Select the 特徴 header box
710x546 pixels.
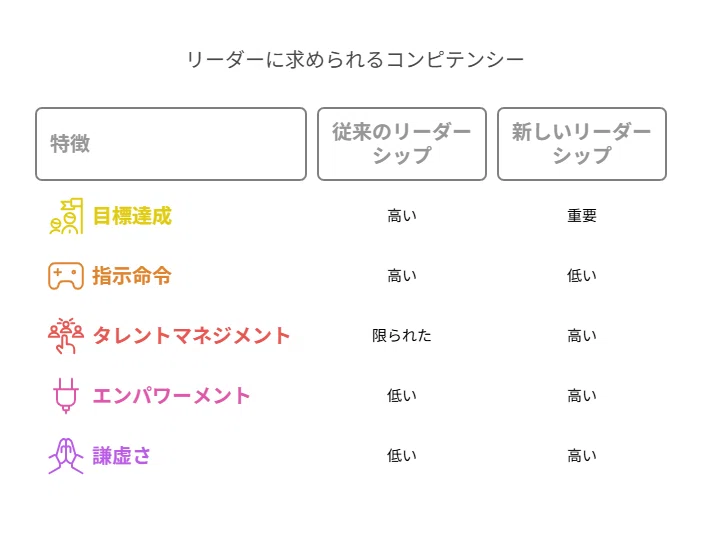coord(171,144)
